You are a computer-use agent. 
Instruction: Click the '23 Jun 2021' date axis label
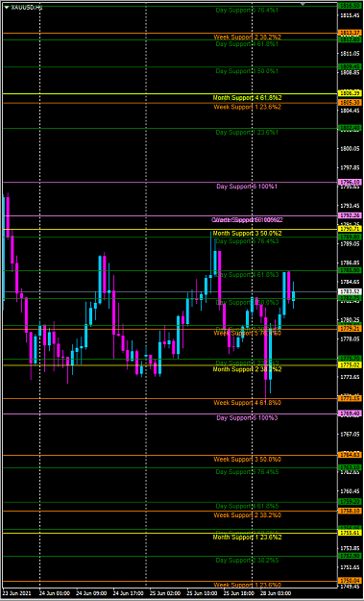coord(18,592)
